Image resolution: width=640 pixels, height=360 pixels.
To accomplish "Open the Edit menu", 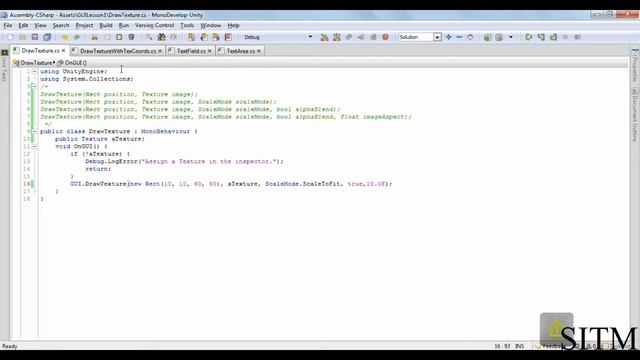I will [23, 25].
